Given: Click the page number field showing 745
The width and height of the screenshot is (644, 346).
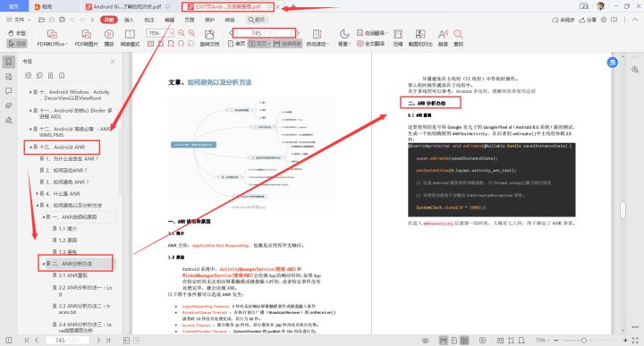Looking at the screenshot, I should pyautogui.click(x=264, y=33).
